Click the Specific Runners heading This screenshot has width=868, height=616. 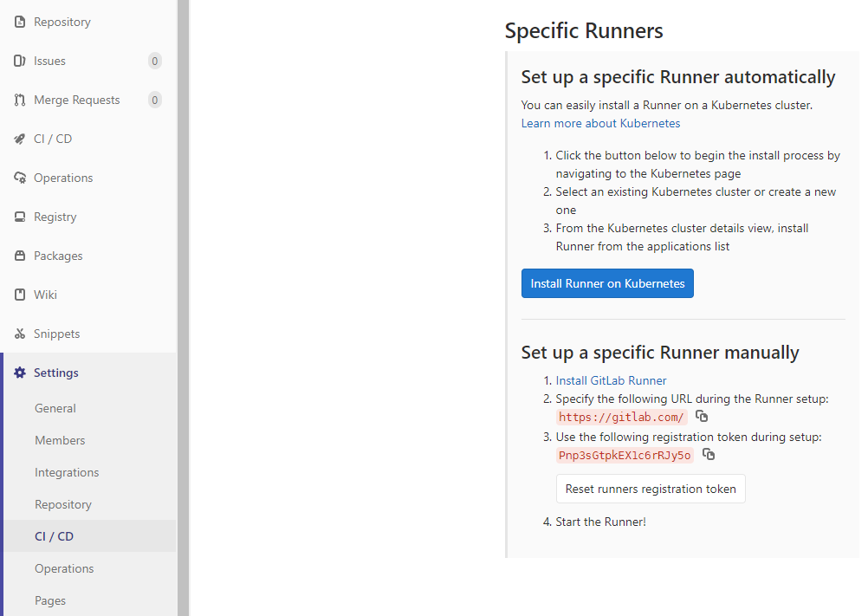coord(584,30)
